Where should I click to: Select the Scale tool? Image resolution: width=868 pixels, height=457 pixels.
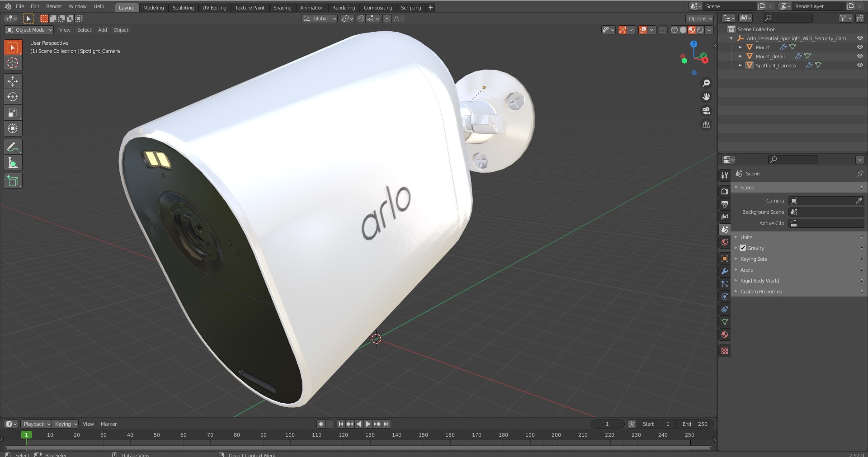(x=13, y=113)
